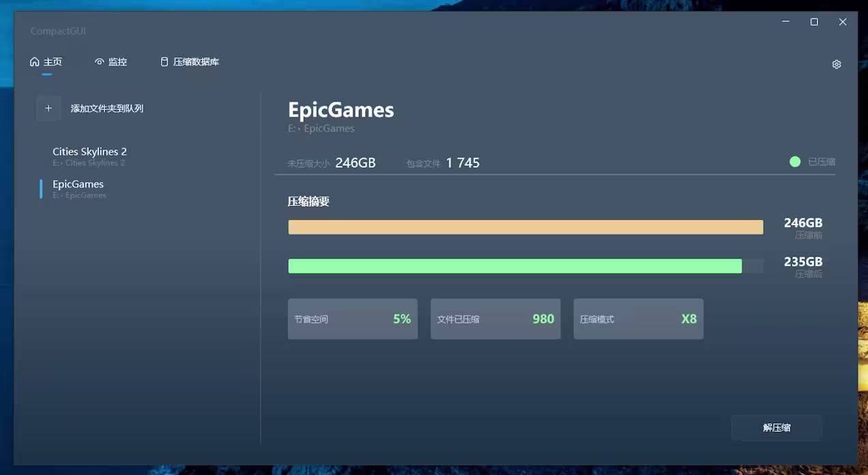The width and height of the screenshot is (868, 475).
Task: Click the 246GB uncompressed size value
Action: 356,163
